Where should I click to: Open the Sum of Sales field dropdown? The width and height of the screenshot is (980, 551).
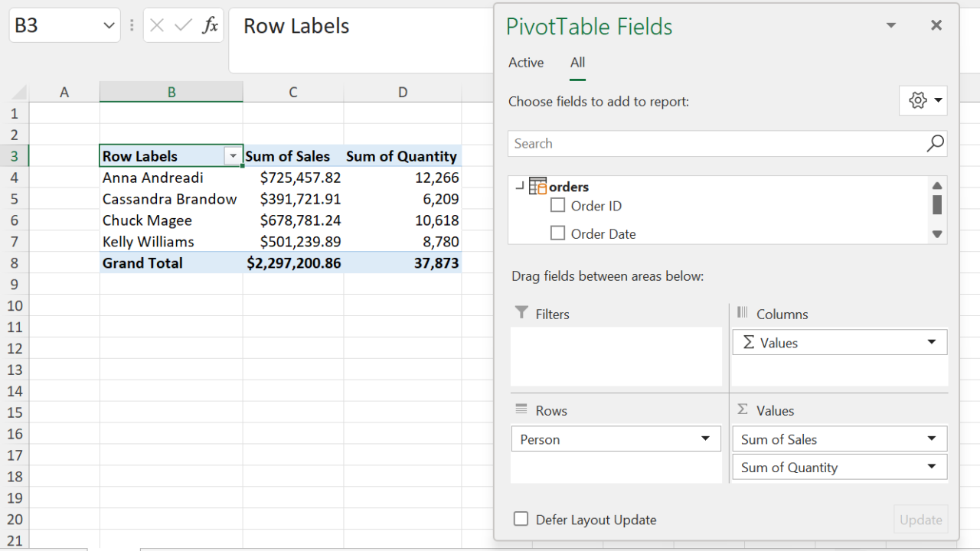[x=932, y=439]
